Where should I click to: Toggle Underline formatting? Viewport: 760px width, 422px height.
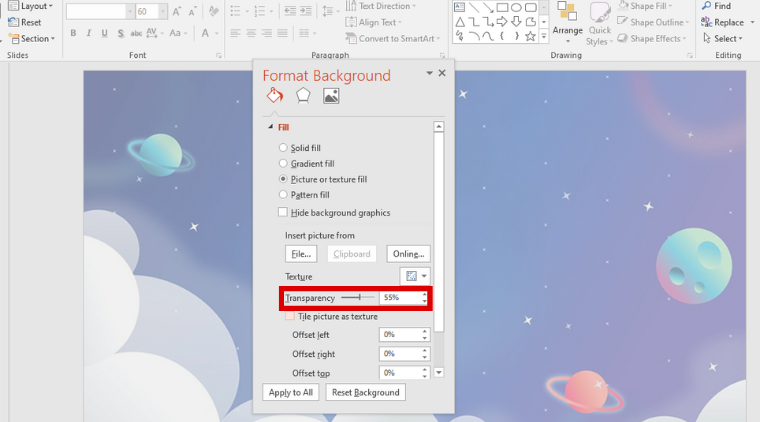click(x=105, y=33)
